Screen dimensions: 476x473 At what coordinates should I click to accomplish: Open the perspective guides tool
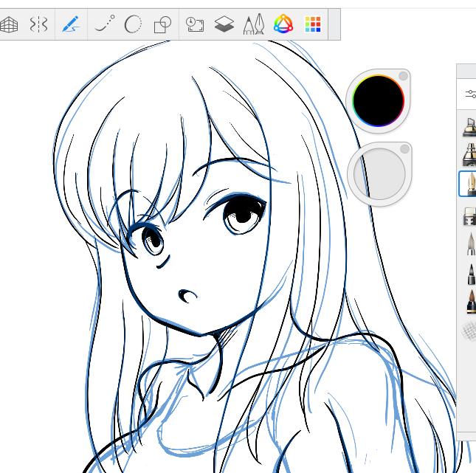coord(9,24)
